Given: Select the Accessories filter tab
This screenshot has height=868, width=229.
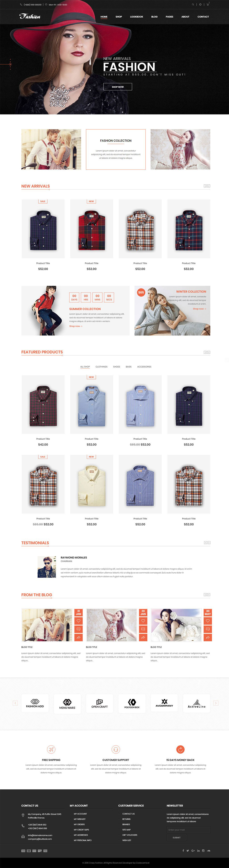Looking at the screenshot, I should click(x=144, y=367).
